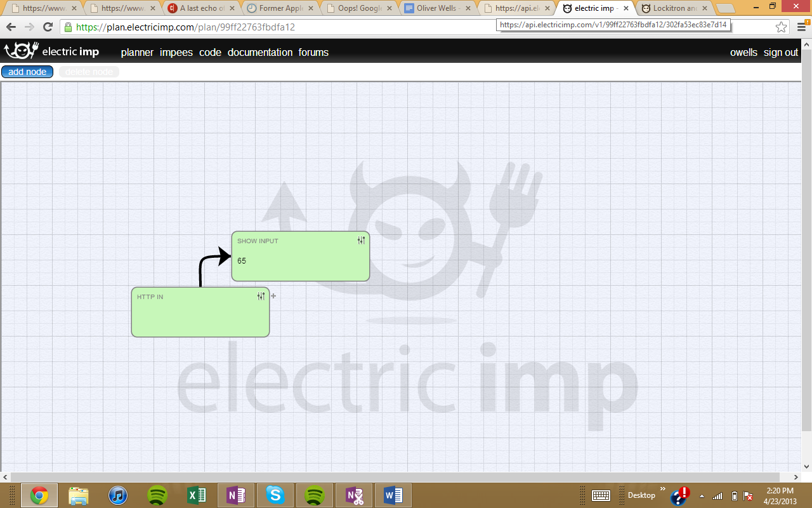Close the Oliver Wells tab

click(468, 8)
